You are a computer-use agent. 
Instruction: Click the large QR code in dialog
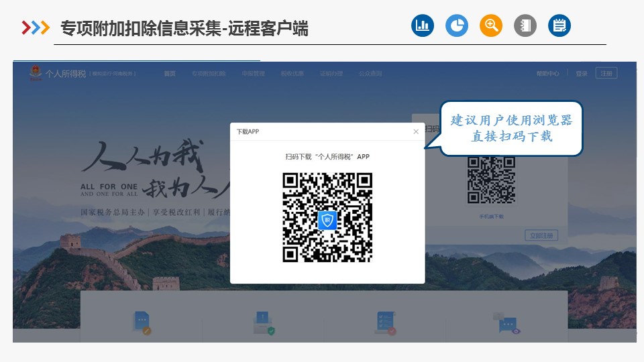327,217
